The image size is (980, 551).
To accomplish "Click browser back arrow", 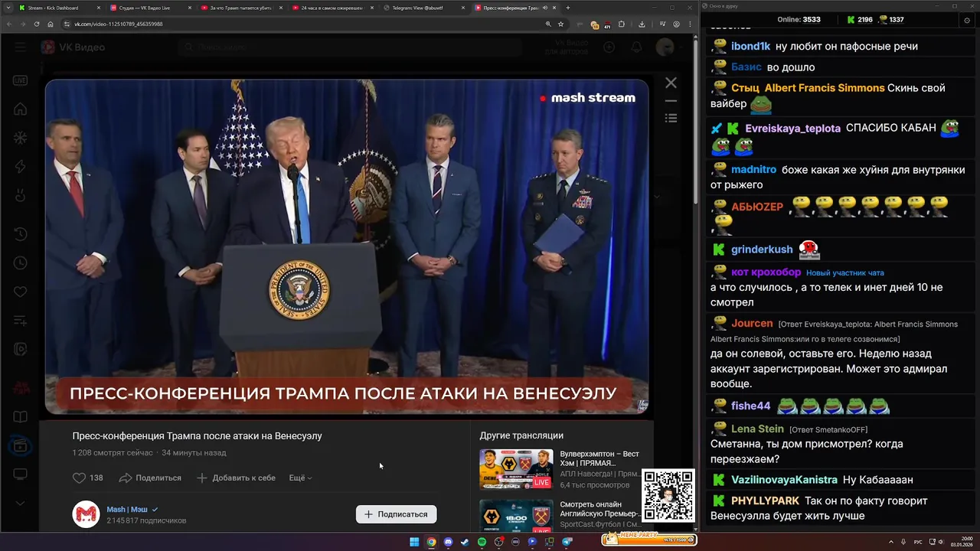I will (x=9, y=24).
